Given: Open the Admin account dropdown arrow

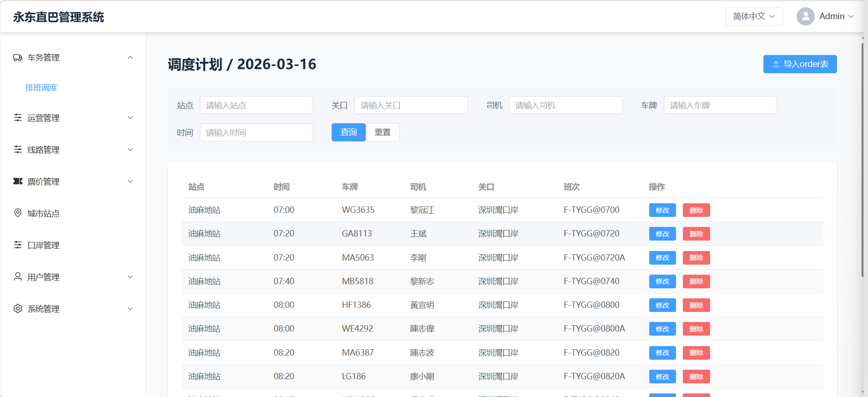Looking at the screenshot, I should click(851, 16).
